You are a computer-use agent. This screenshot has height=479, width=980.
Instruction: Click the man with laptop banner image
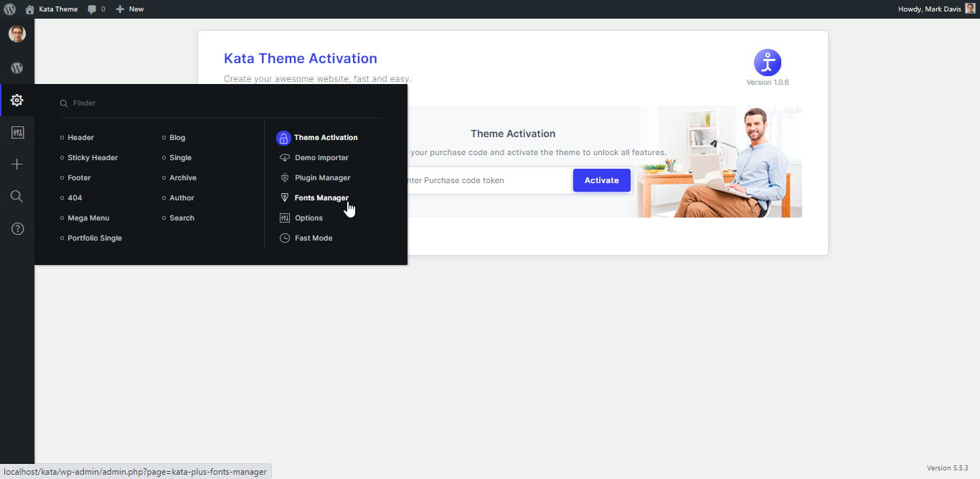[x=719, y=162]
